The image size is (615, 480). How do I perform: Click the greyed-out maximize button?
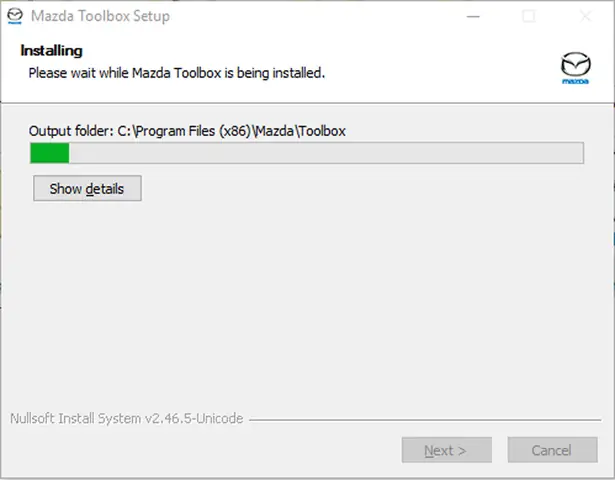(528, 16)
